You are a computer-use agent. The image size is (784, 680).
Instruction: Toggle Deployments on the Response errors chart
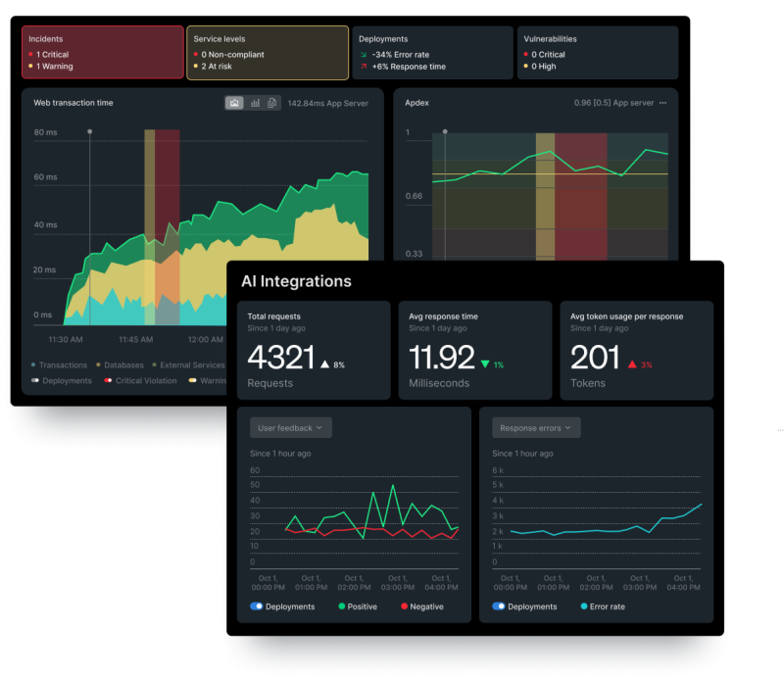498,607
